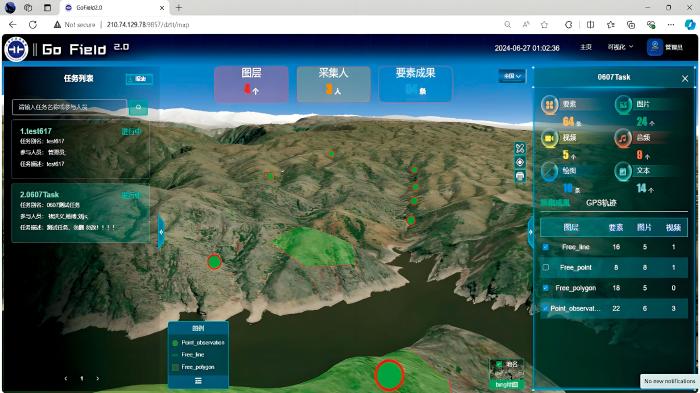Click the print icon on map toolbar
This screenshot has height=393, width=700.
pos(520,176)
